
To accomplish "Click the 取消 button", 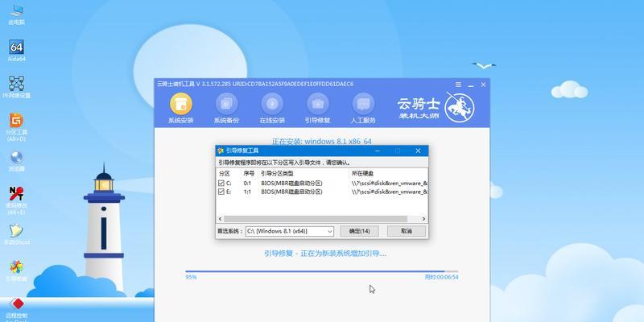I will tap(407, 231).
